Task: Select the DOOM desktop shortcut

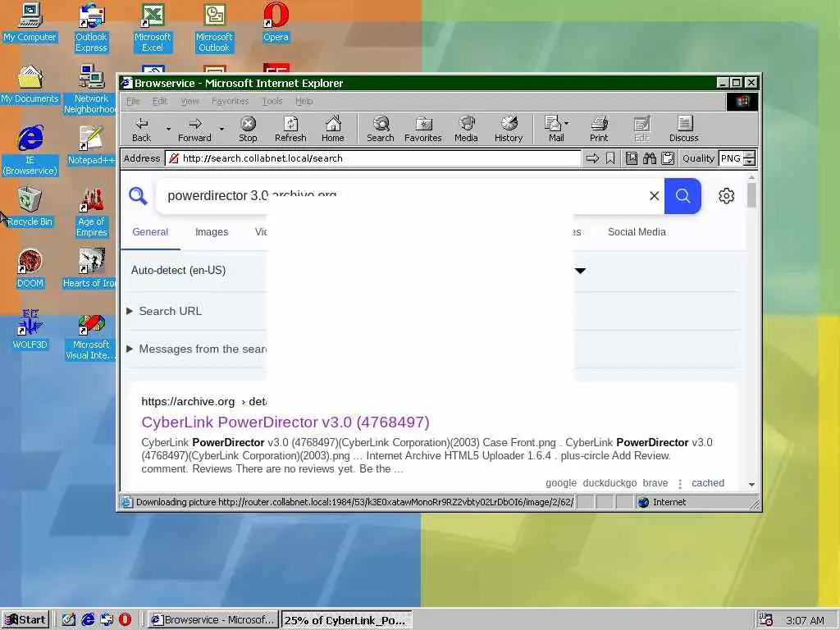Action: pos(30,268)
